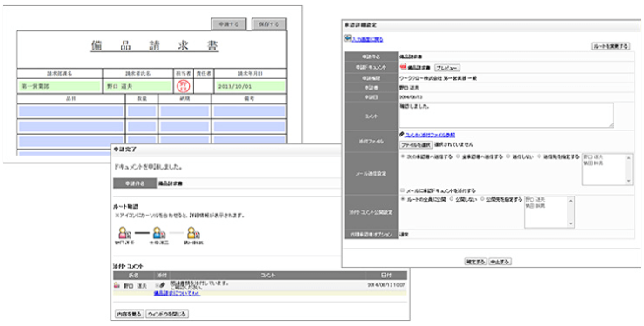Open the 入力画面に戻る link
This screenshot has height=326, width=644.
[x=367, y=39]
